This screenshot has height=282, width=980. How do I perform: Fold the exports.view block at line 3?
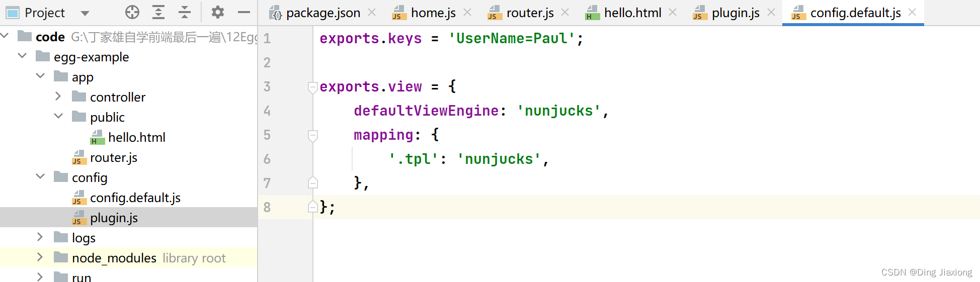[313, 87]
